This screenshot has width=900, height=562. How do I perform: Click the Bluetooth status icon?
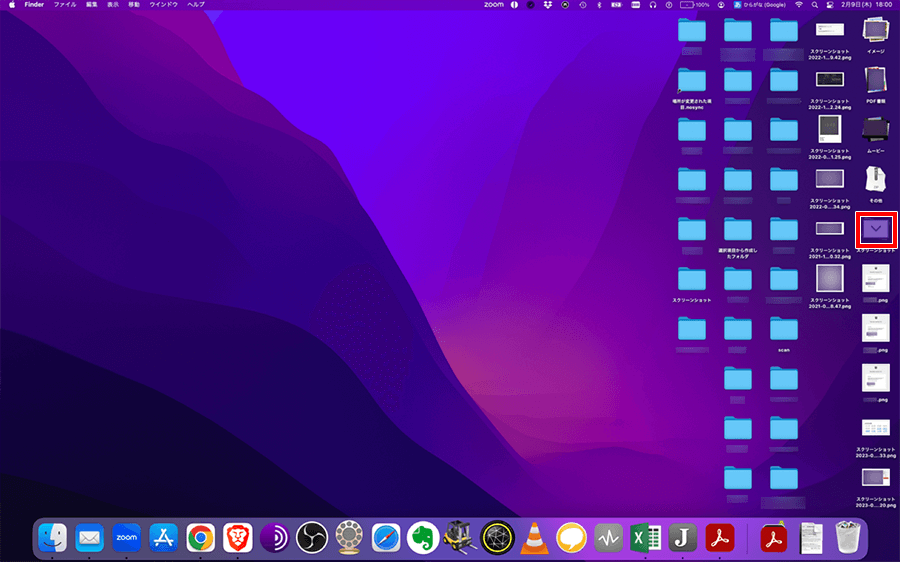(x=599, y=5)
